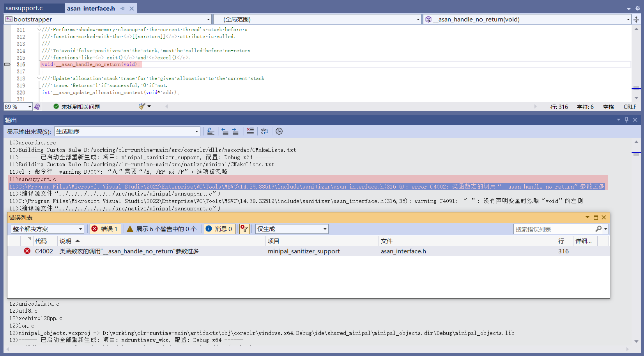Enable timestamps in the Output window

(x=279, y=131)
